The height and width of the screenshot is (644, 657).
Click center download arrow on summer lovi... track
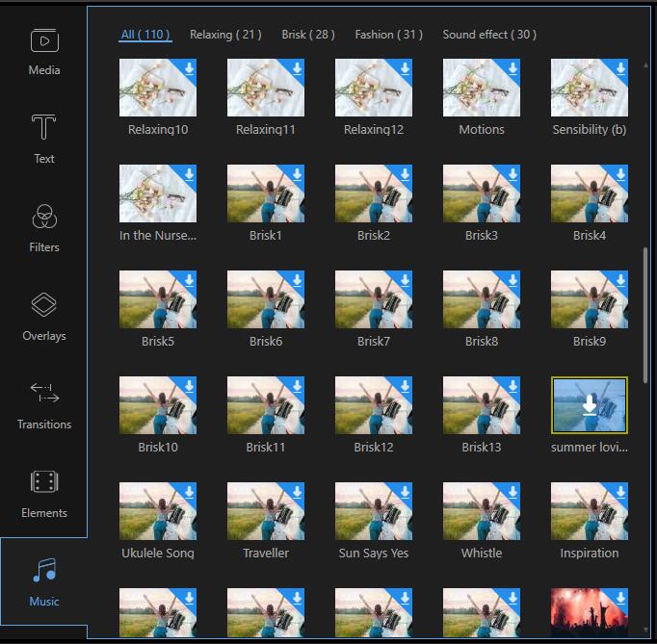(x=590, y=405)
